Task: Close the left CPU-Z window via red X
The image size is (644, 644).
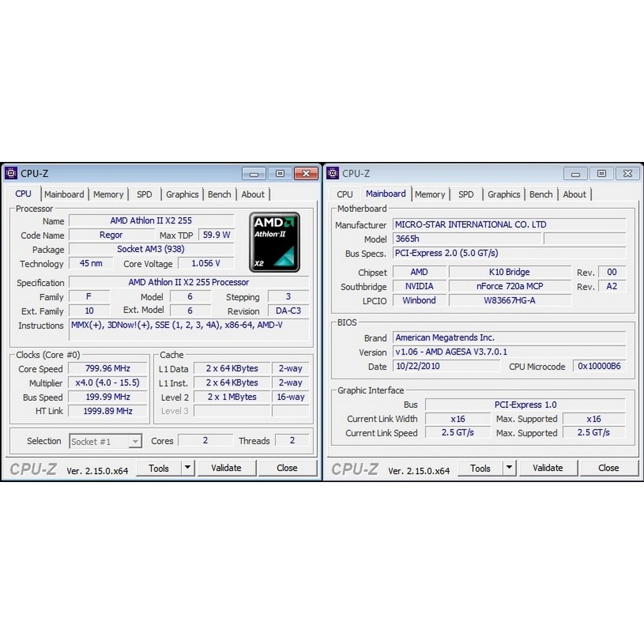Action: tap(306, 173)
